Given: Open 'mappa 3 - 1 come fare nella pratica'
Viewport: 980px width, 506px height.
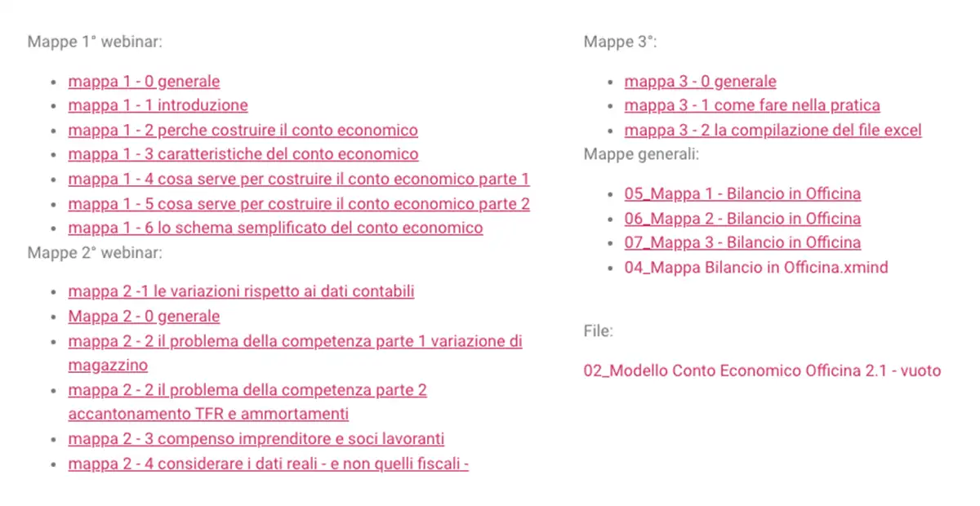Looking at the screenshot, I should tap(752, 105).
